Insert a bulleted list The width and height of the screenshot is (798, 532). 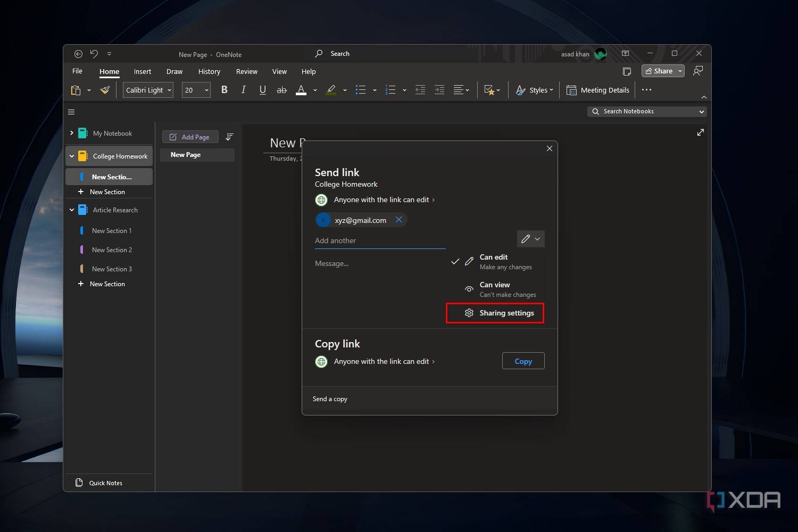coord(361,90)
